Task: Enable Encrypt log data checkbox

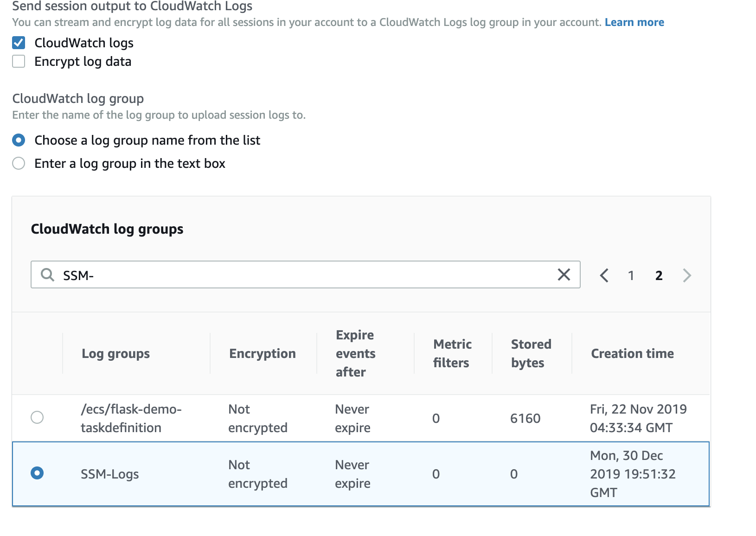Action: (x=19, y=62)
